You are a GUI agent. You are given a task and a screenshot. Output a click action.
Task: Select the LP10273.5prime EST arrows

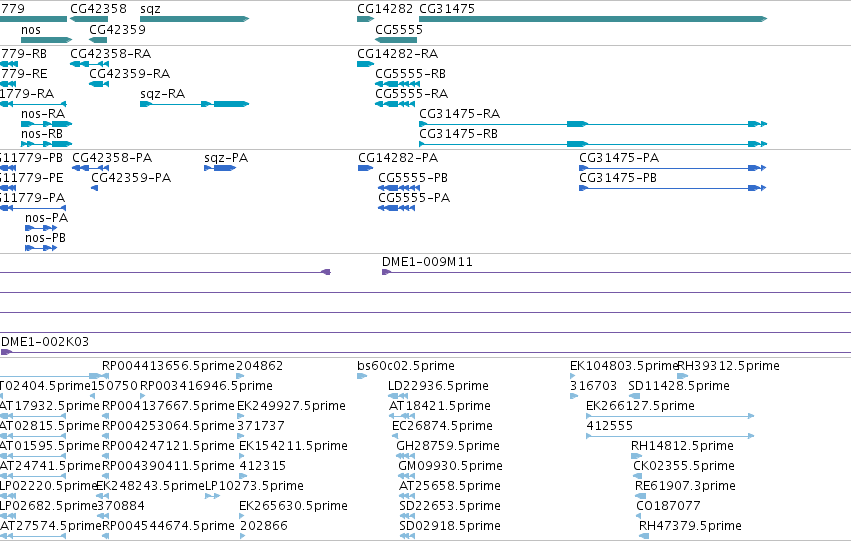(x=212, y=496)
